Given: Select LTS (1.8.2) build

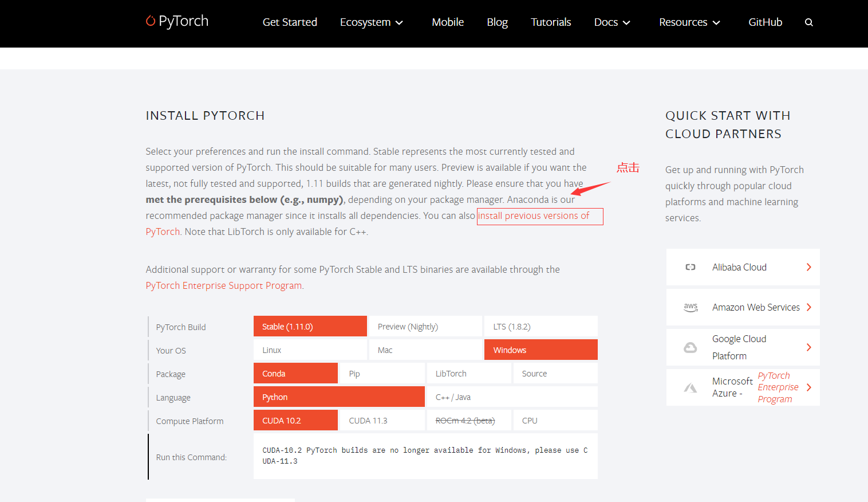Looking at the screenshot, I should (x=541, y=326).
